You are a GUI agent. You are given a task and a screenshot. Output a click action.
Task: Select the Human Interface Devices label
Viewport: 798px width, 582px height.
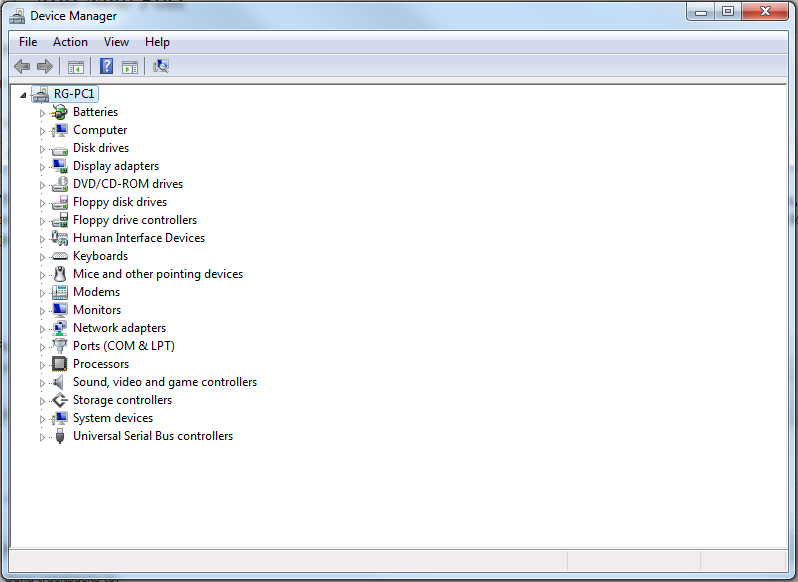[x=139, y=238]
